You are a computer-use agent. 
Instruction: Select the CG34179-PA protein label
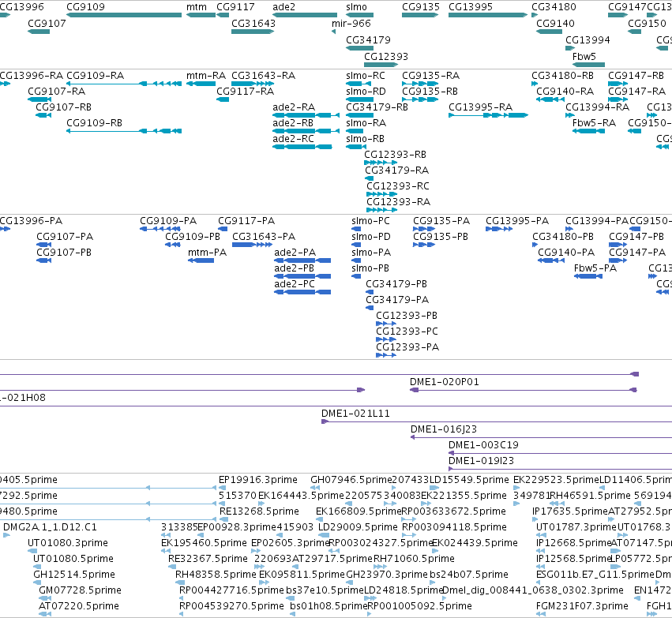pyautogui.click(x=397, y=300)
